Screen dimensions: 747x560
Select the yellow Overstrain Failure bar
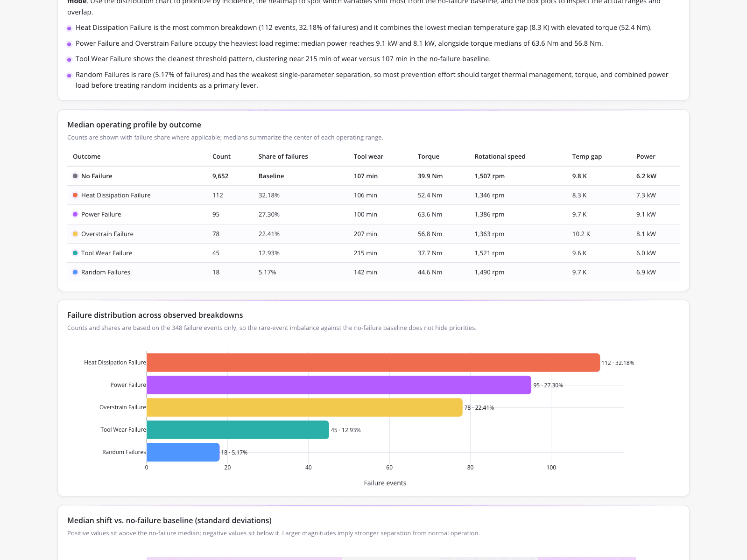point(304,407)
